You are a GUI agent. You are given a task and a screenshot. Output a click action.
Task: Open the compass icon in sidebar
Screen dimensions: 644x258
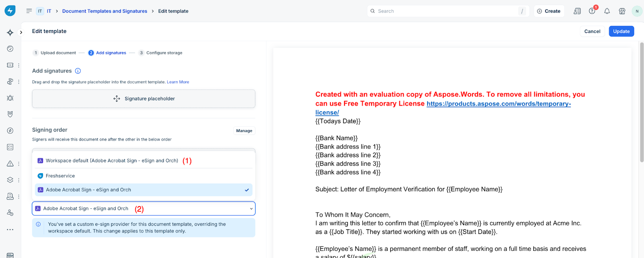coord(10,131)
